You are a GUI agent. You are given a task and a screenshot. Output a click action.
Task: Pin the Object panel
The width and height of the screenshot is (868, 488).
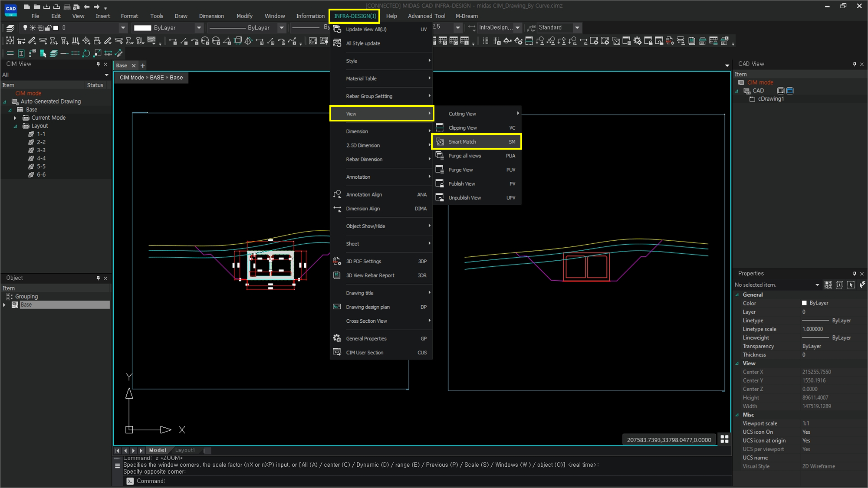click(98, 278)
